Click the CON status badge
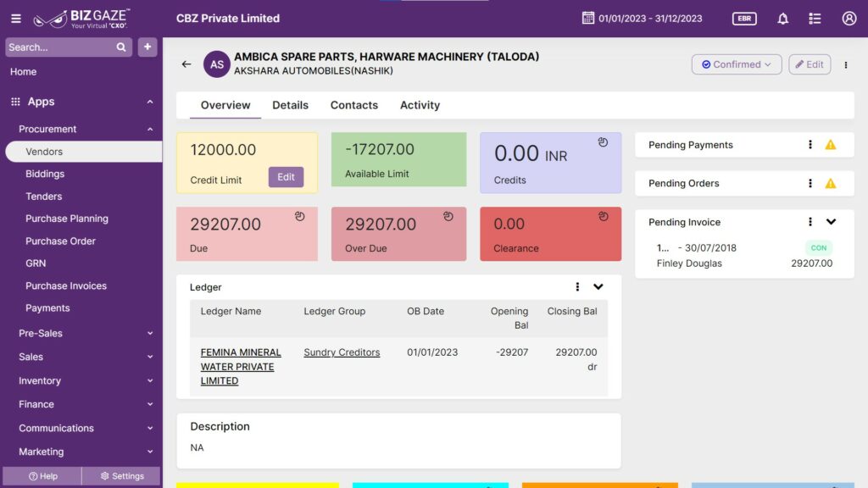The image size is (868, 488). 819,248
